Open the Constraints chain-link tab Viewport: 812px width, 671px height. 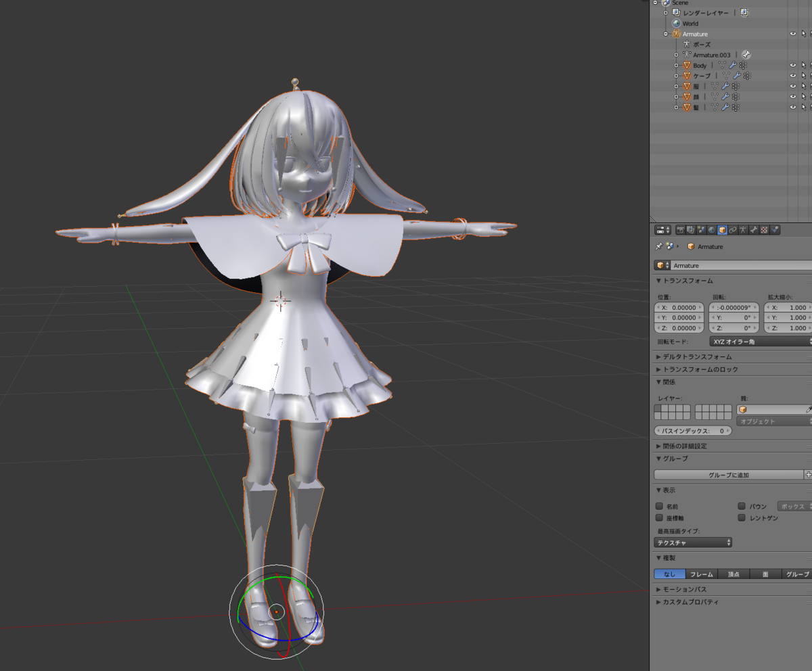(733, 230)
